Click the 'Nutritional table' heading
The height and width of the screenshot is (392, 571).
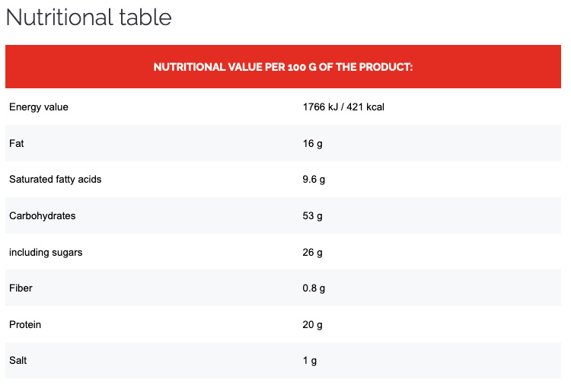[x=89, y=17]
